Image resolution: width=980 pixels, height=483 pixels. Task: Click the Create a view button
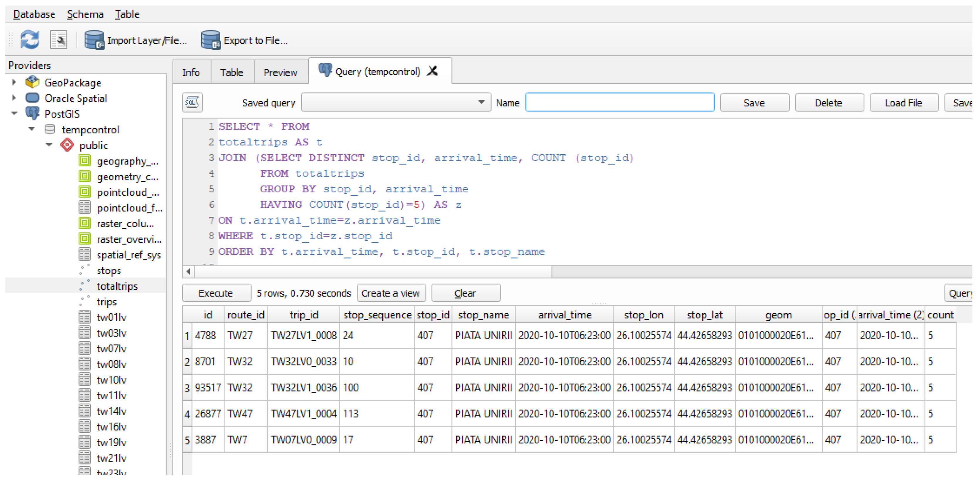coord(390,293)
